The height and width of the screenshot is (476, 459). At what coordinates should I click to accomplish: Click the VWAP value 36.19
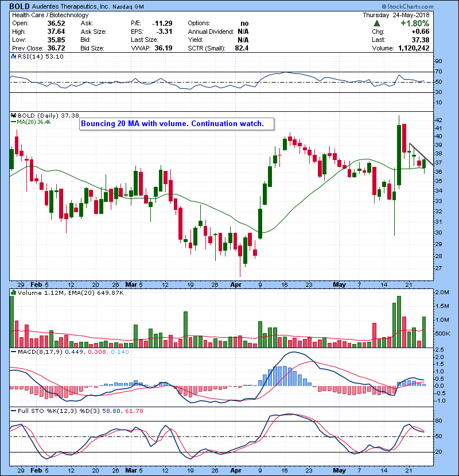[164, 48]
